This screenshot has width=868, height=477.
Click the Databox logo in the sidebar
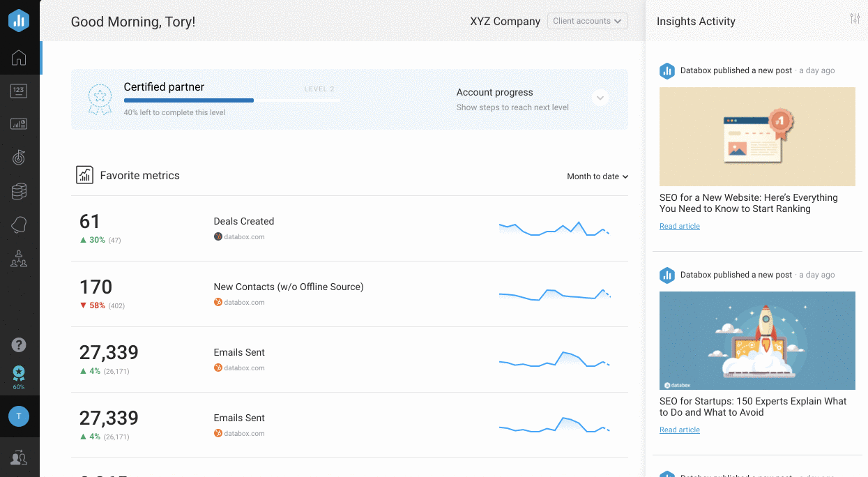pyautogui.click(x=19, y=20)
